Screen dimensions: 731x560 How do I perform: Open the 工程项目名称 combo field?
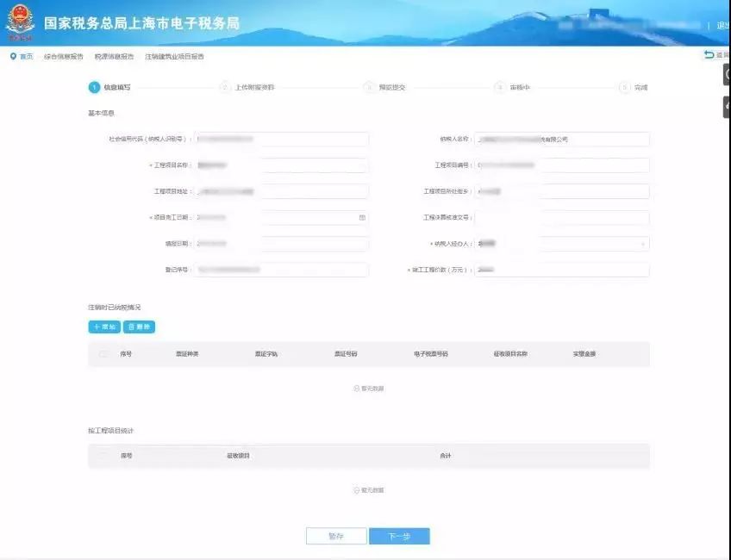pos(281,165)
